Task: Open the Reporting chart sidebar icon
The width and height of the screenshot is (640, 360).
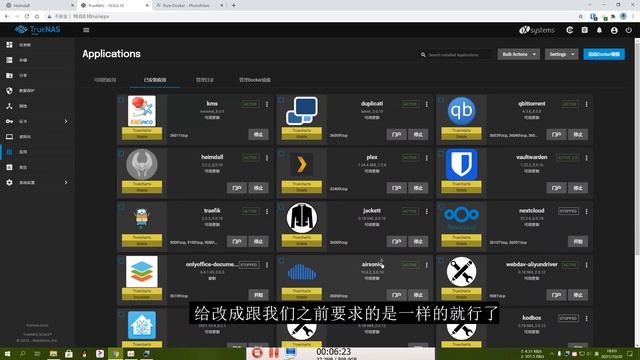Action: (9, 167)
